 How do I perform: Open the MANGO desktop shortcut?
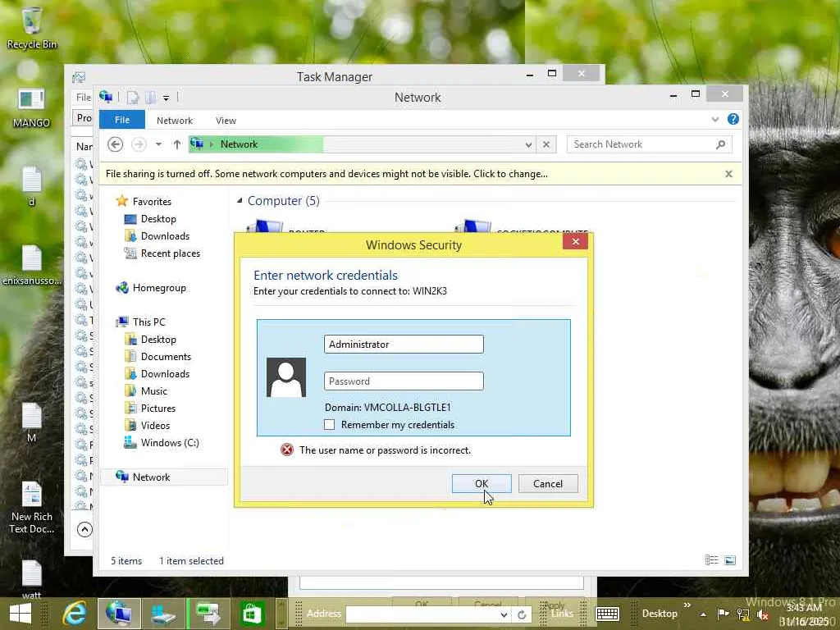coord(32,108)
